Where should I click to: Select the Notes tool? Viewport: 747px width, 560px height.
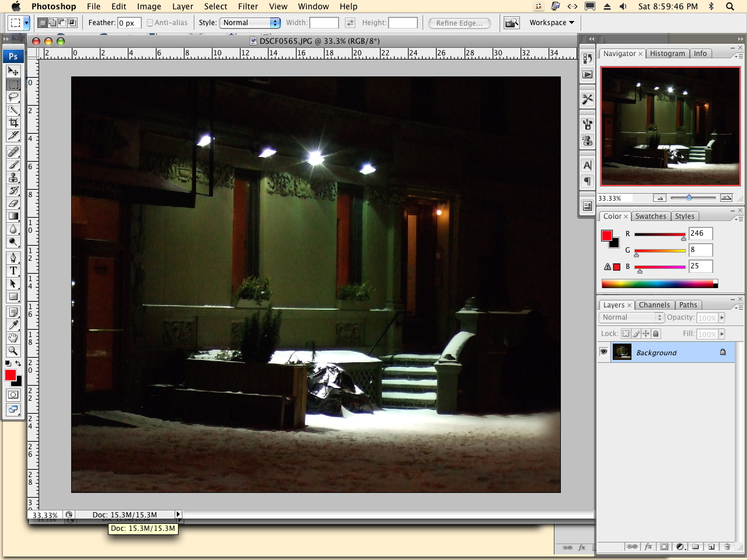(13, 313)
